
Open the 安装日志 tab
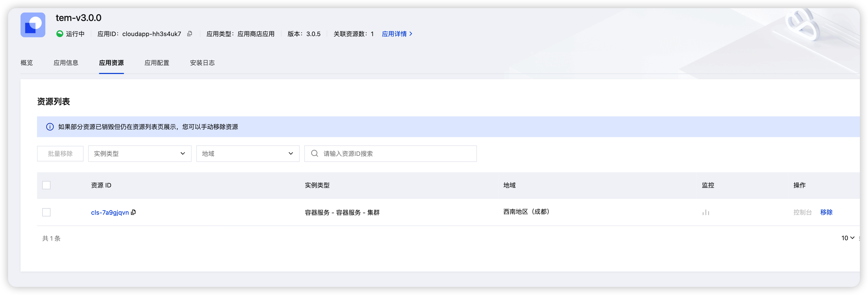tap(202, 63)
